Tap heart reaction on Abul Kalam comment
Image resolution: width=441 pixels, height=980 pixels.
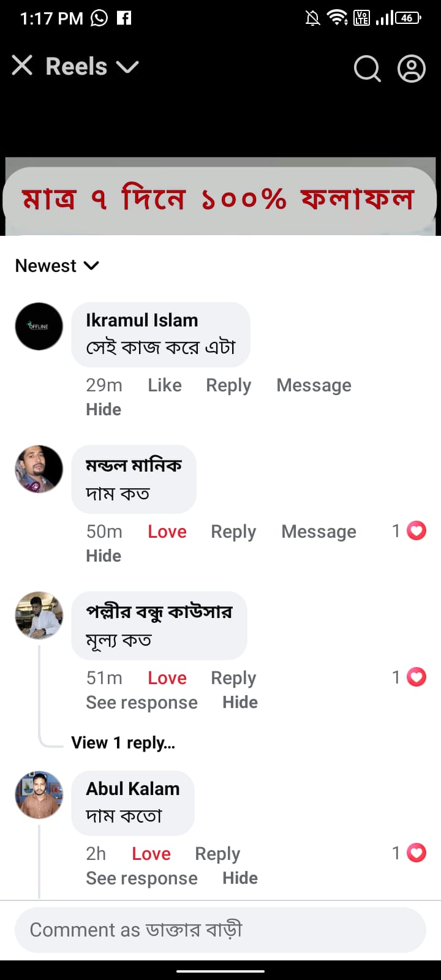click(417, 853)
